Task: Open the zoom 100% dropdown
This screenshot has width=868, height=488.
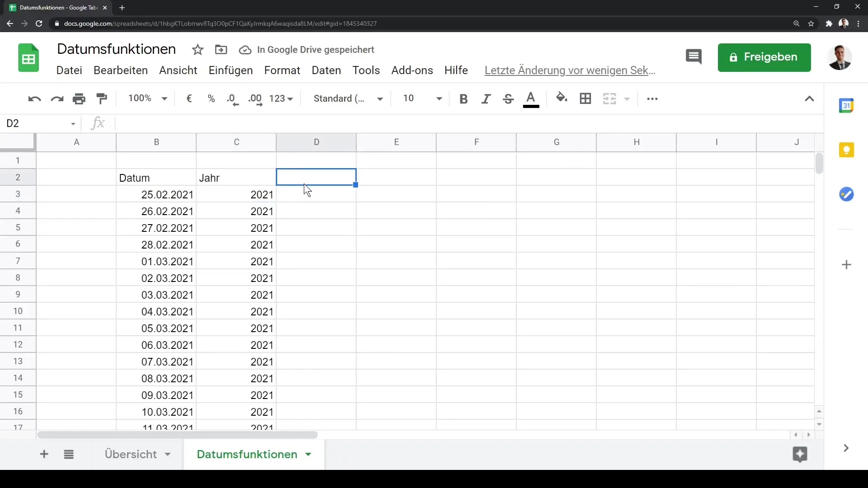Action: [147, 99]
